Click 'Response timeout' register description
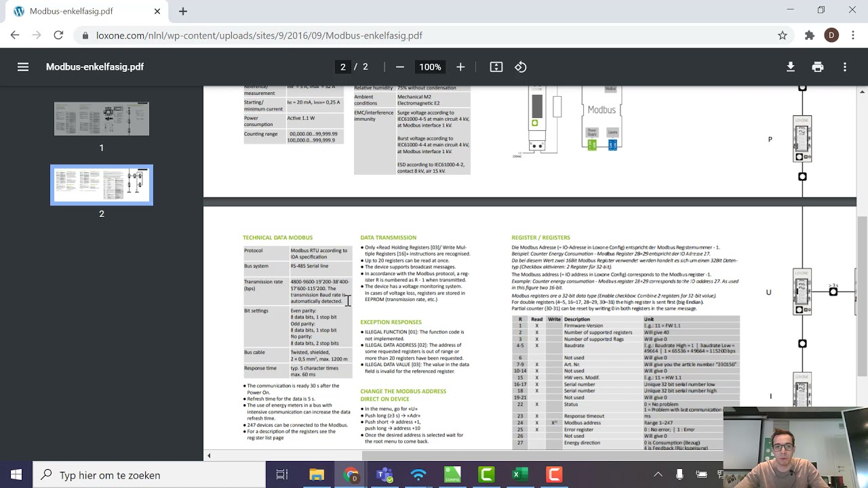Image resolution: width=868 pixels, height=488 pixels. coord(585,416)
